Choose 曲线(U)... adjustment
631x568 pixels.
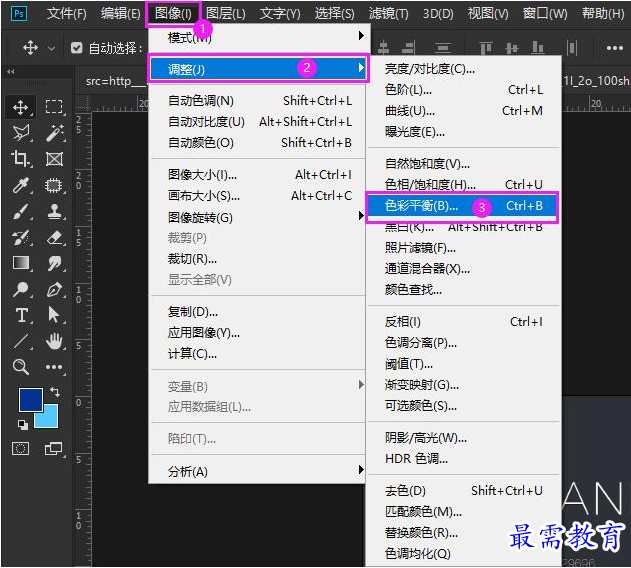coord(464,111)
